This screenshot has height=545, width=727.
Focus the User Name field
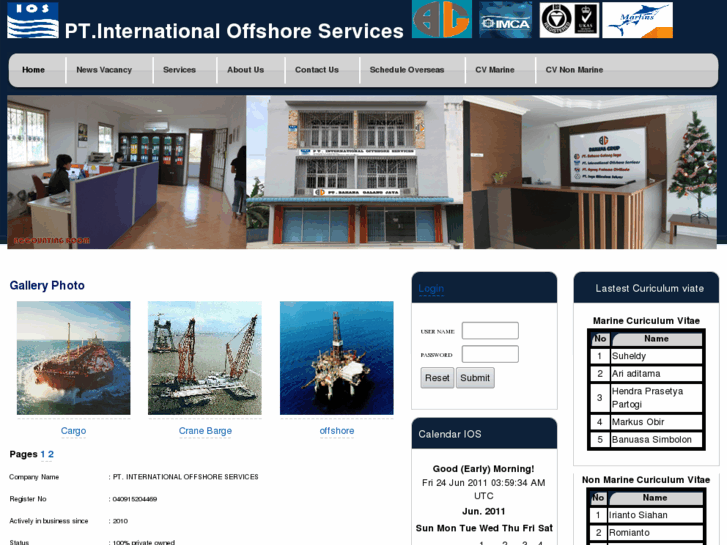point(490,331)
